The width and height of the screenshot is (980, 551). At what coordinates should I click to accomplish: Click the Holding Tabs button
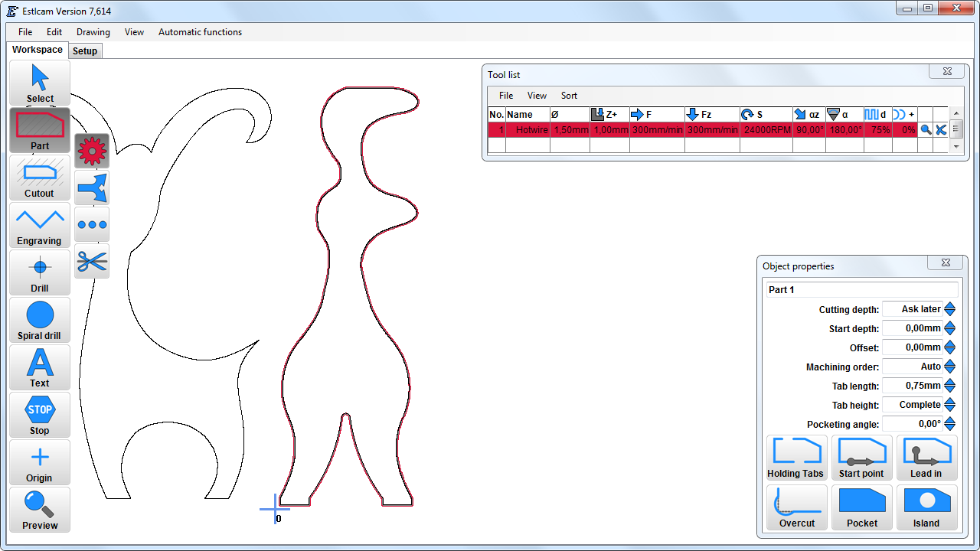pyautogui.click(x=797, y=458)
